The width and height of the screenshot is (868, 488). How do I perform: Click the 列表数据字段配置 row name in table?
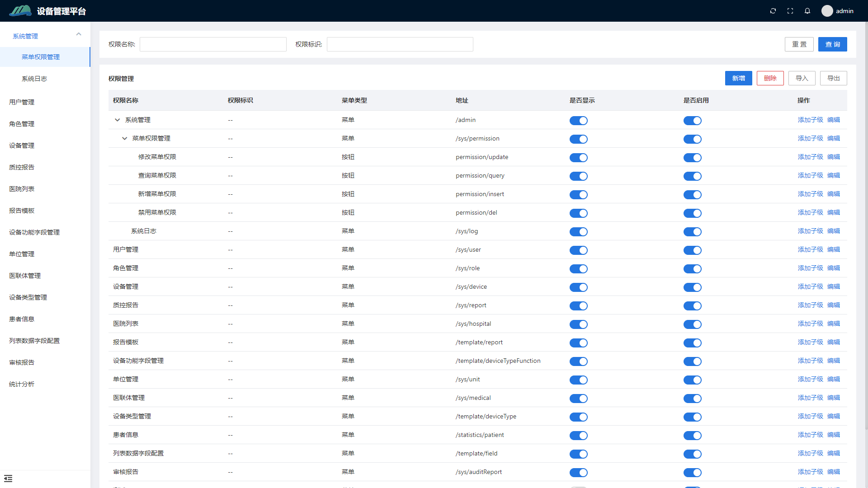coord(138,453)
